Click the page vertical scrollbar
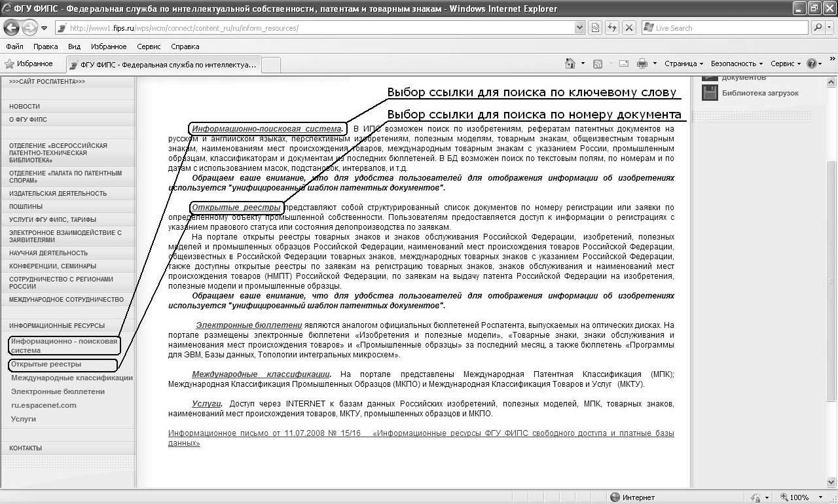 tap(831, 281)
